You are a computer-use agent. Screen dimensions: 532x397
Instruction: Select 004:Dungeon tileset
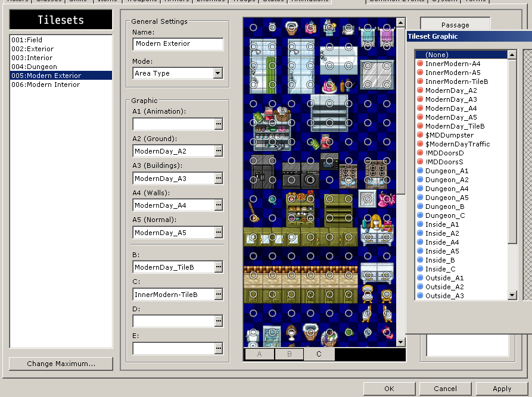point(61,67)
